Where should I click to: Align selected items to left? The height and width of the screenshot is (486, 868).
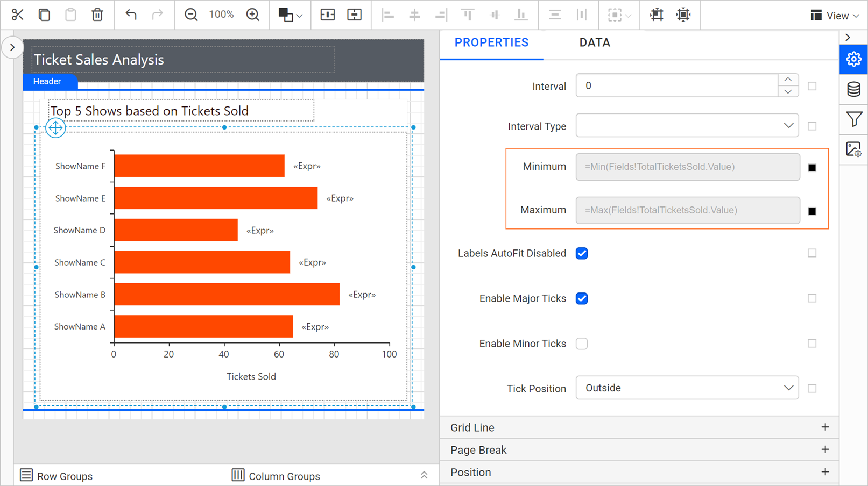tap(388, 15)
